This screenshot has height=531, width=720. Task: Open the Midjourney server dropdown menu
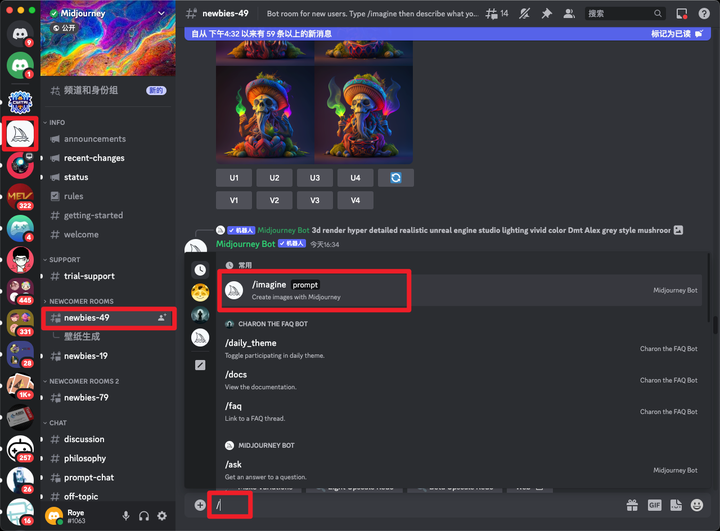tap(161, 13)
